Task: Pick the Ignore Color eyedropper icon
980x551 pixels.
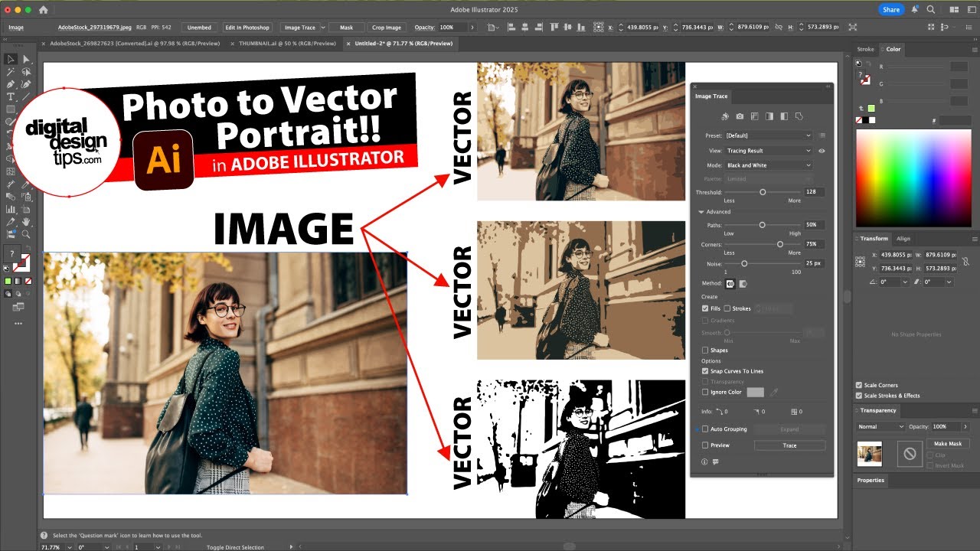Action: tap(774, 392)
